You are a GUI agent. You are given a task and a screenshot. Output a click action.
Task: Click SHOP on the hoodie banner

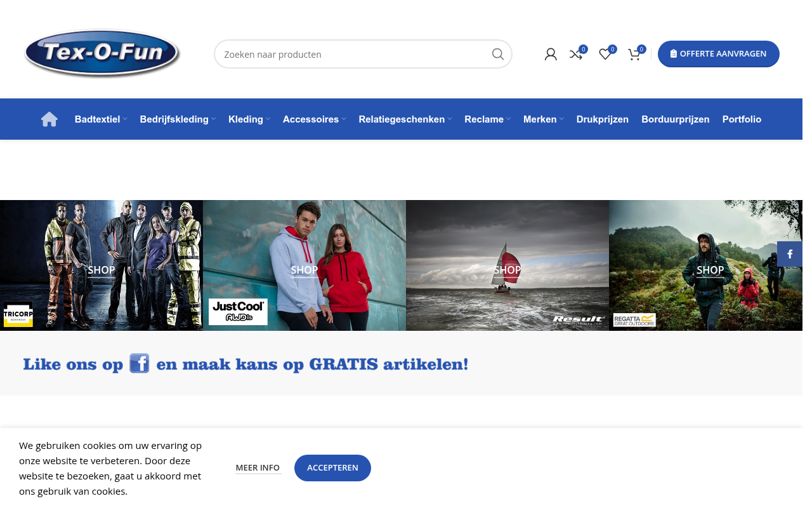coord(304,271)
